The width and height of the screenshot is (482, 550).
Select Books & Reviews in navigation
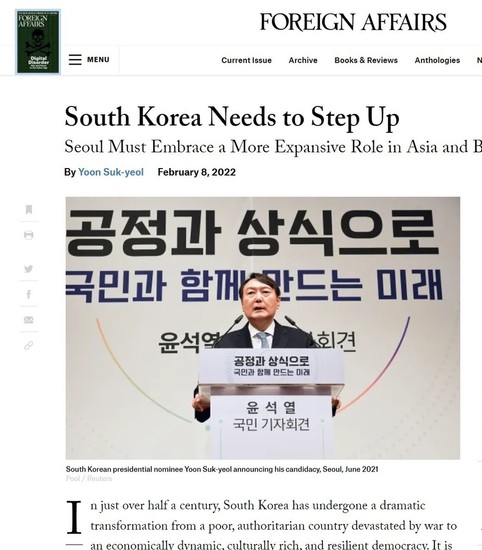[x=366, y=60]
